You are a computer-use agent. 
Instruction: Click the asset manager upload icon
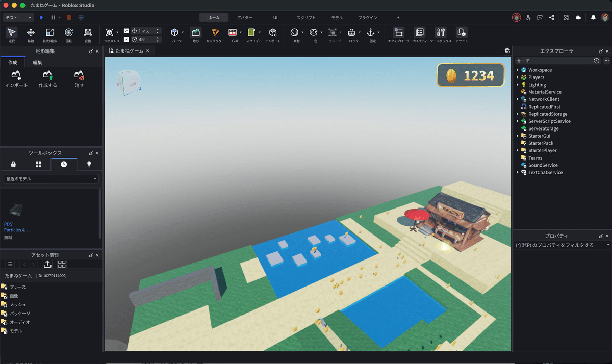47,264
